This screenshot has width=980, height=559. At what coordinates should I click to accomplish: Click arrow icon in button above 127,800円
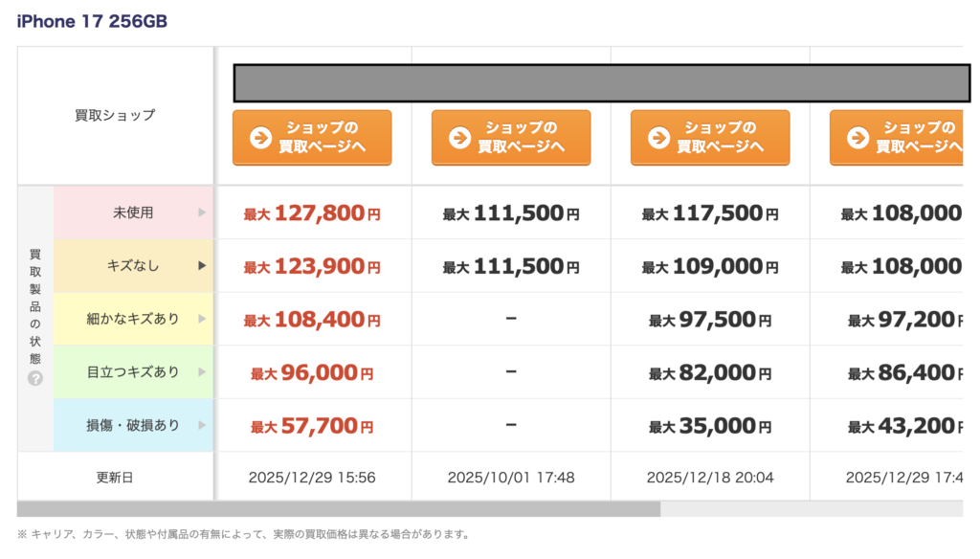[260, 138]
